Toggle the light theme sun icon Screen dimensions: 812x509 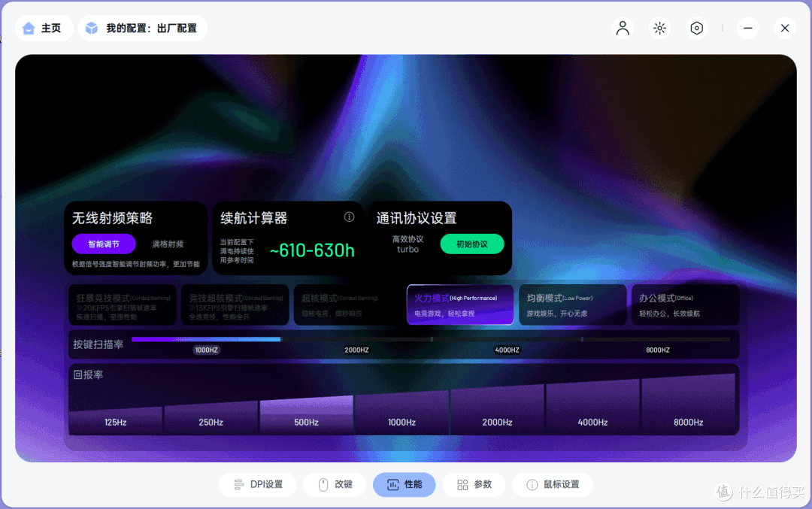660,28
